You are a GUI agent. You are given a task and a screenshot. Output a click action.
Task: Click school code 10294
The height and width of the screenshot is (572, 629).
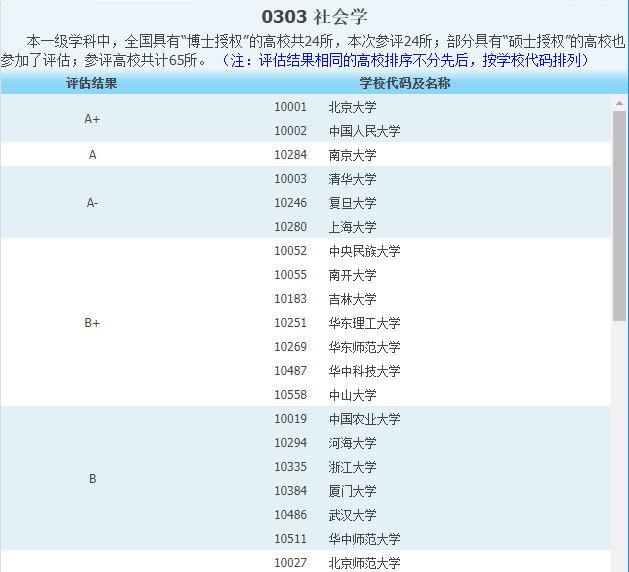pos(290,443)
